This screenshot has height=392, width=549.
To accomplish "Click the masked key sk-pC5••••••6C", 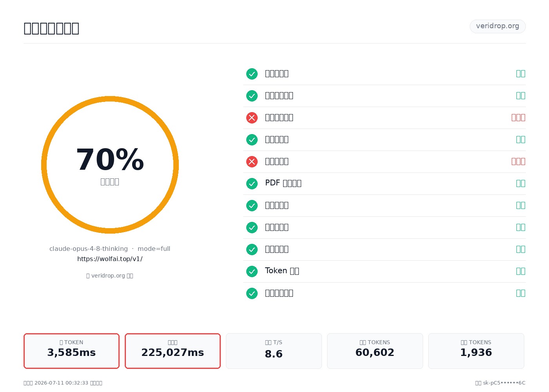I will tap(504, 383).
